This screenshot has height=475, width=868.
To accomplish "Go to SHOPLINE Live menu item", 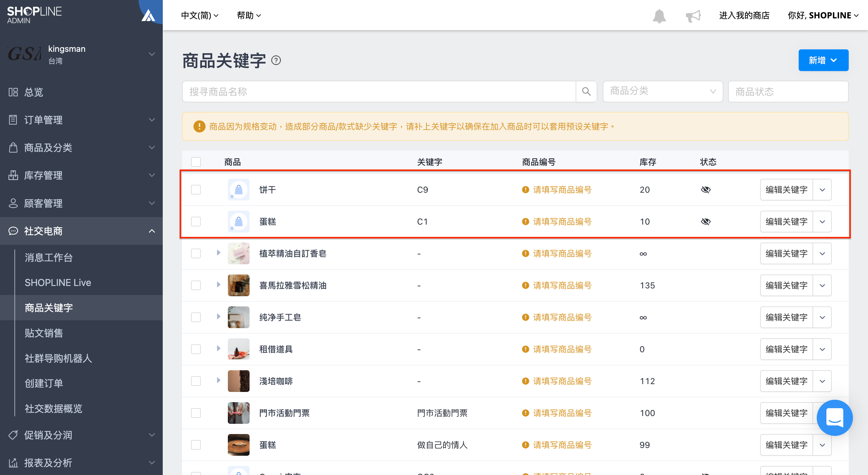I will coord(58,282).
